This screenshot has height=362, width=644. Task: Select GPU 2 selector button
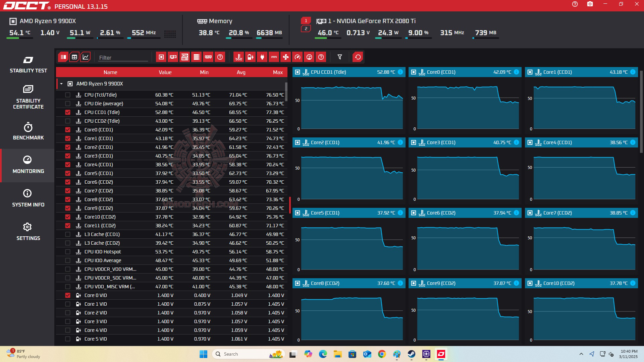pos(306,29)
